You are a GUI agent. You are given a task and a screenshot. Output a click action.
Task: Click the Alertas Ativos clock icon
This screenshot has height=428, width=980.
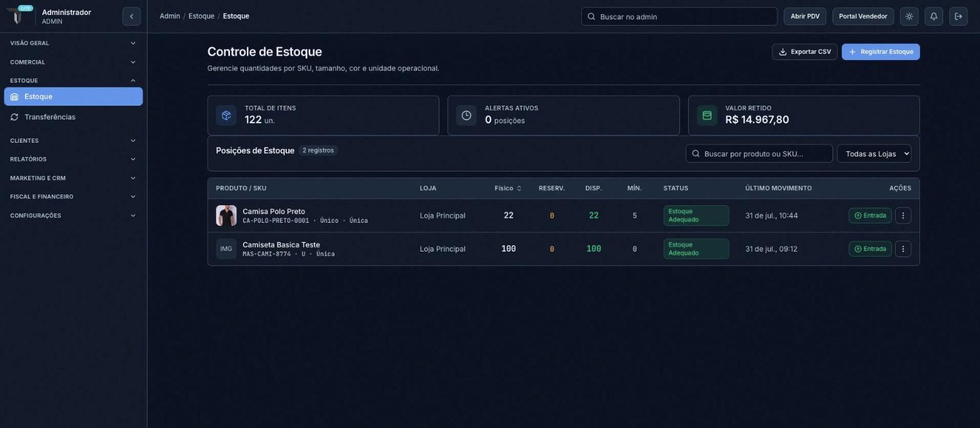466,116
